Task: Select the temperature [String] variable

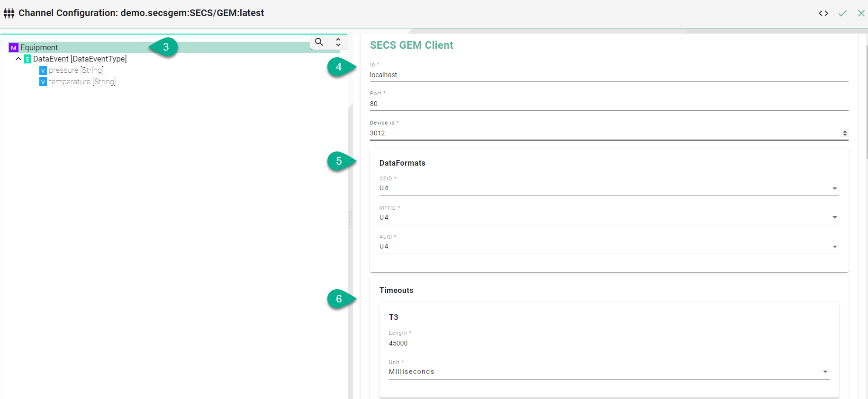Action: point(82,82)
